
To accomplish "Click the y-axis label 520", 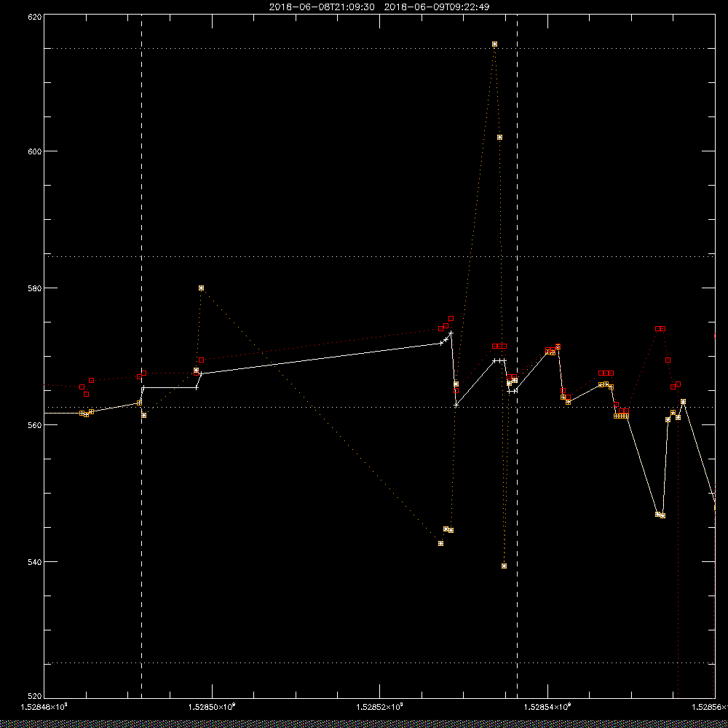I will click(35, 697).
